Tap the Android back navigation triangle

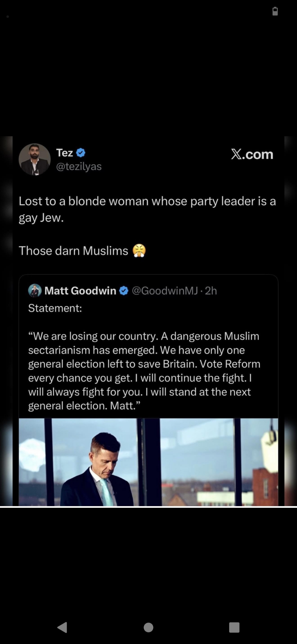pyautogui.click(x=62, y=627)
